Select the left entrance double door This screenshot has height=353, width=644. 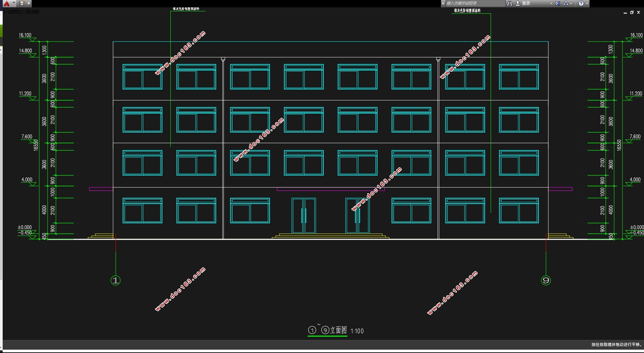click(304, 216)
